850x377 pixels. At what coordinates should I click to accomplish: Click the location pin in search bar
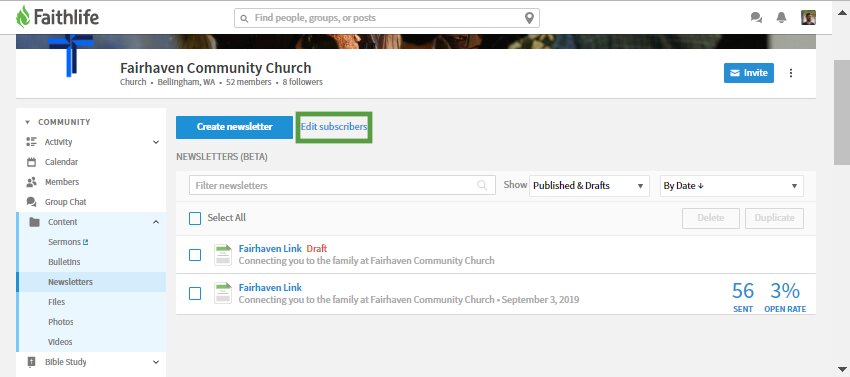[530, 18]
